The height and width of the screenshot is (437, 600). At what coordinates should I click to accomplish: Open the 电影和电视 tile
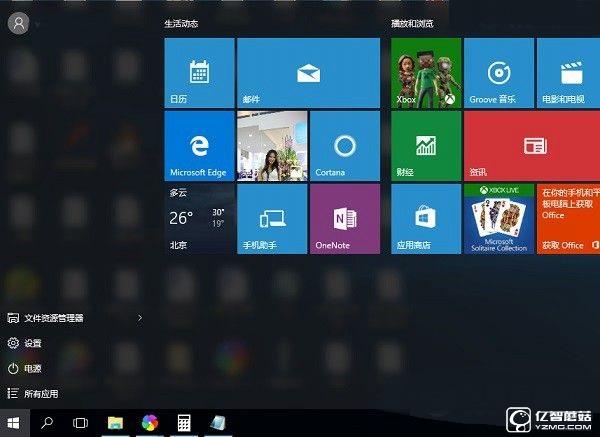tap(568, 73)
